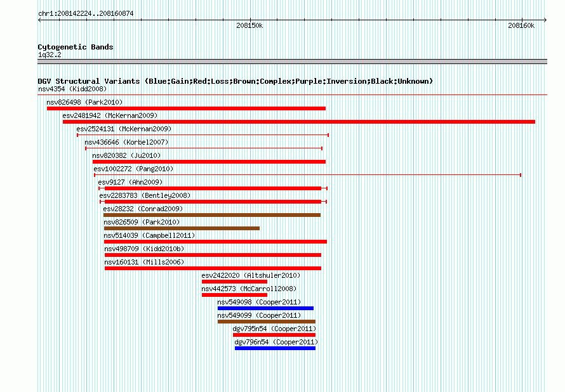Open nsv826509 (Park2010) label

point(142,222)
